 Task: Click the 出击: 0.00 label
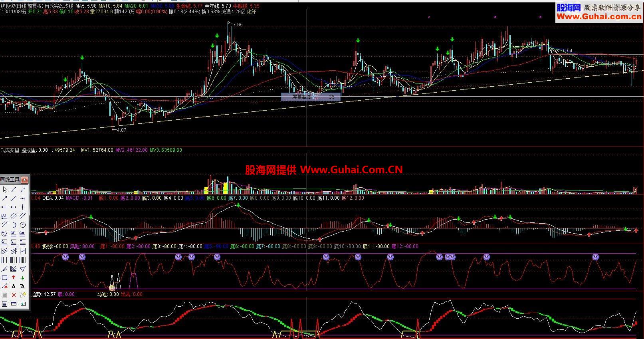pyautogui.click(x=131, y=294)
